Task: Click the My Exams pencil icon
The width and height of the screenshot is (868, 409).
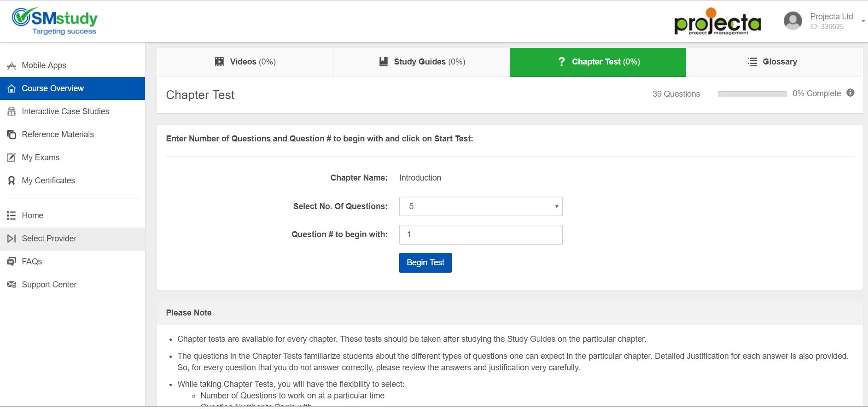Action: point(12,158)
